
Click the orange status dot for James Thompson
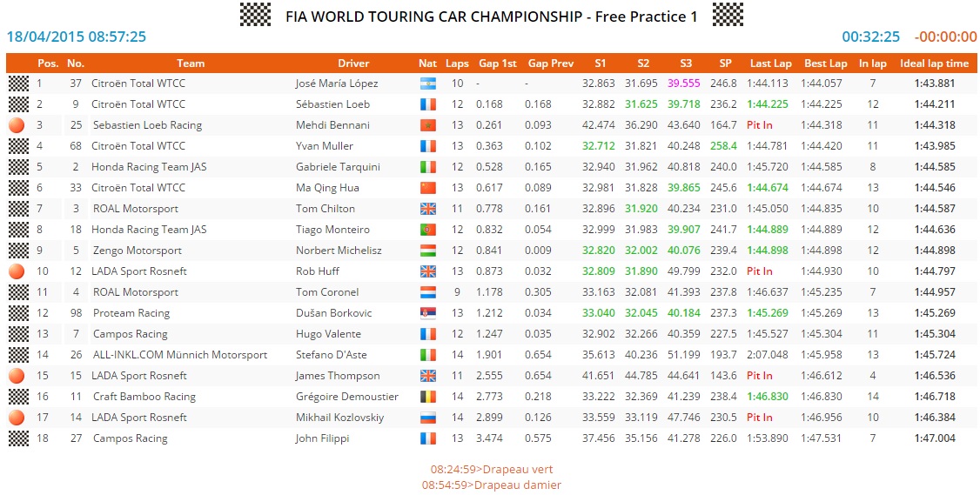(x=18, y=376)
